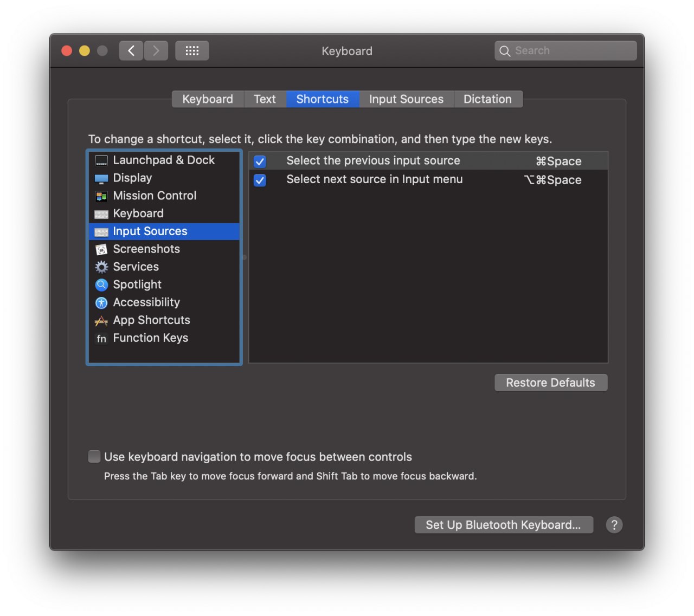Select the Keyboard label in the sidebar list
Image resolution: width=694 pixels, height=616 pixels.
pos(138,214)
